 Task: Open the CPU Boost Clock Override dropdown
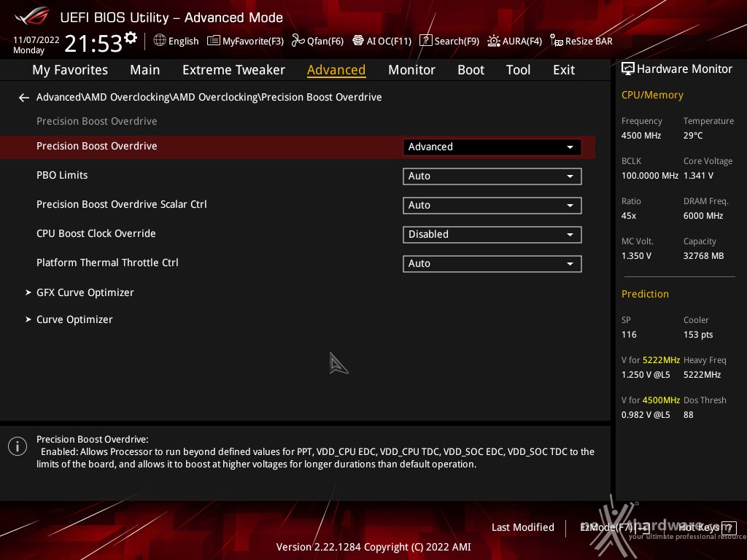[492, 234]
